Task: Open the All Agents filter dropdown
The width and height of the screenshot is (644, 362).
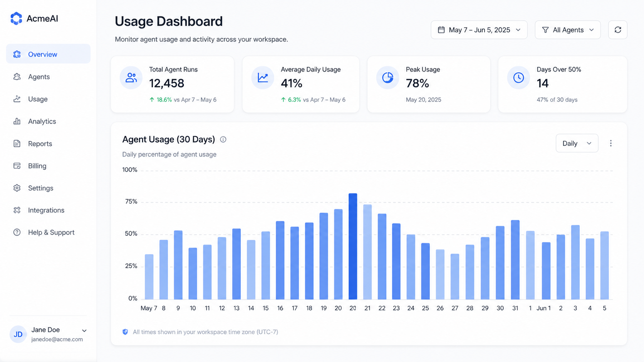Action: click(x=568, y=30)
